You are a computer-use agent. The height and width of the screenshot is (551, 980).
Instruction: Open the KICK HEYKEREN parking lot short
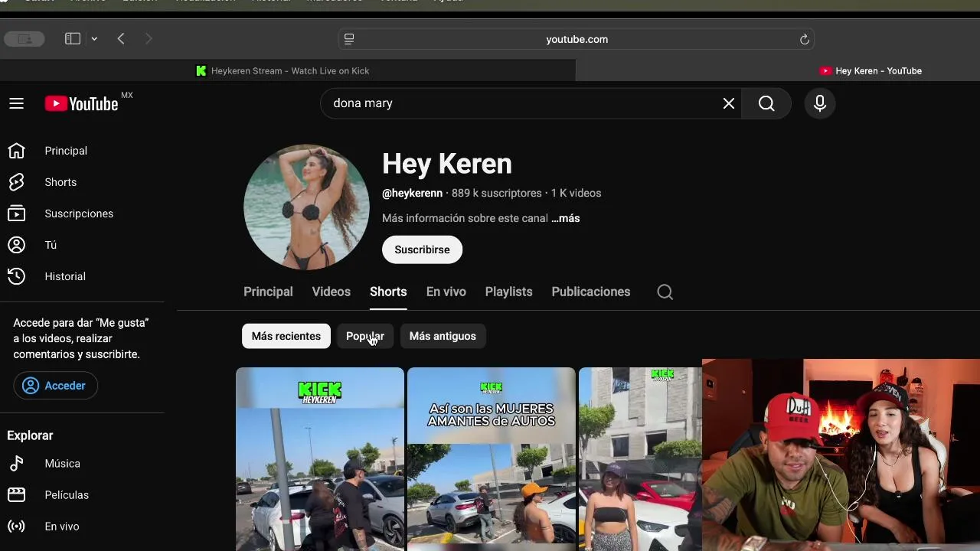tap(320, 459)
